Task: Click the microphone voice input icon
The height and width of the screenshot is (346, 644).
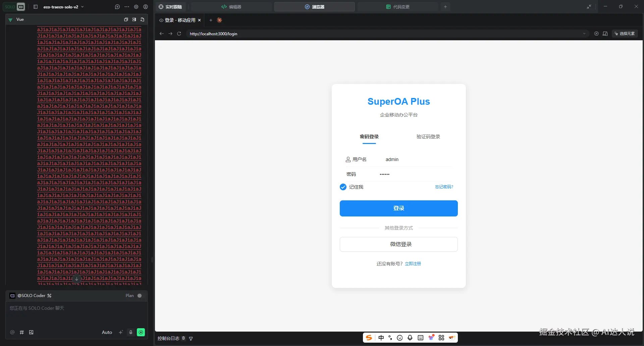Action: (131, 332)
